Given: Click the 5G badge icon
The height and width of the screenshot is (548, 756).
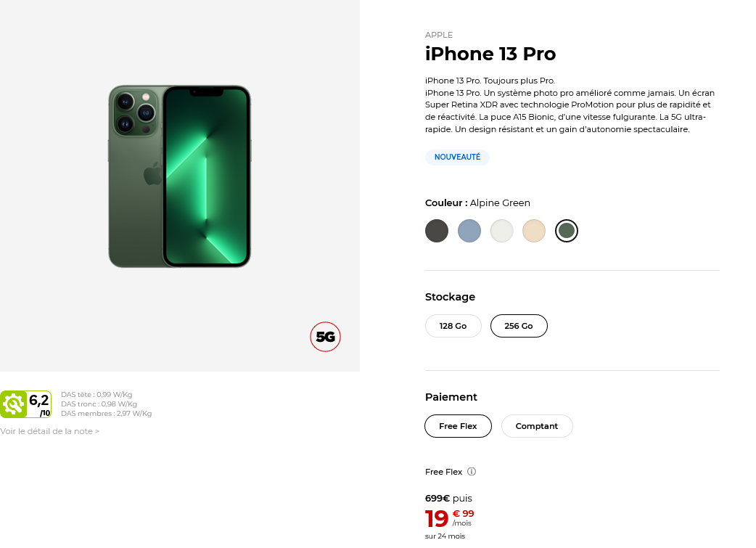Looking at the screenshot, I should click(x=325, y=337).
